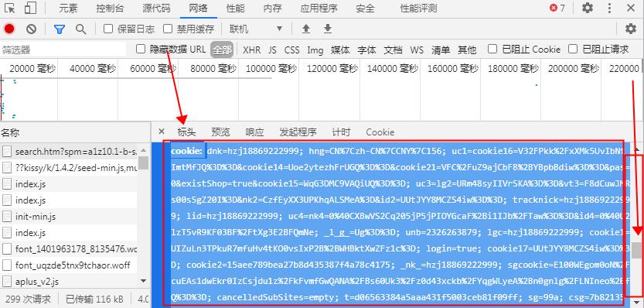Screen dimensions: 644x308
Task: Toggle the filter funnel icon
Action: coord(60,29)
